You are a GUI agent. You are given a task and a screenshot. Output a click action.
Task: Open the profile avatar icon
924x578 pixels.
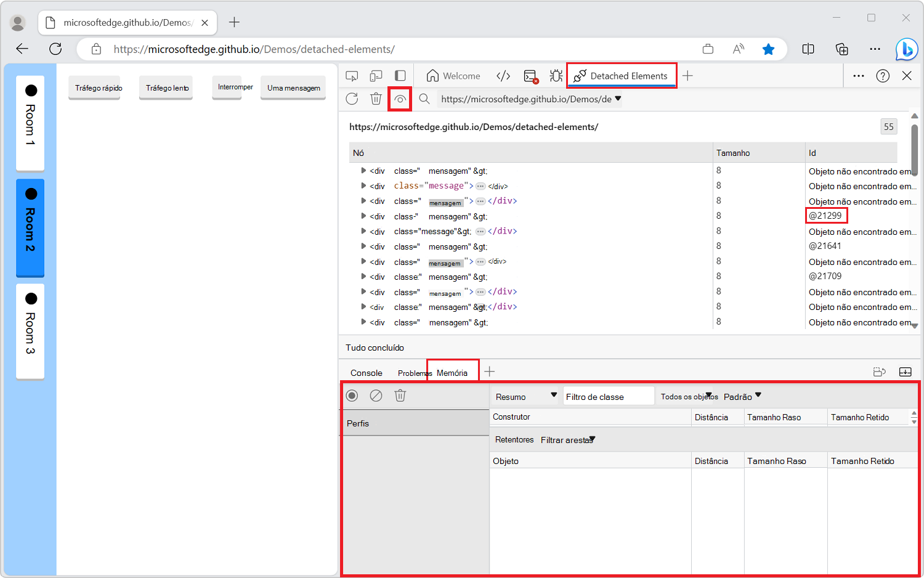click(x=18, y=23)
